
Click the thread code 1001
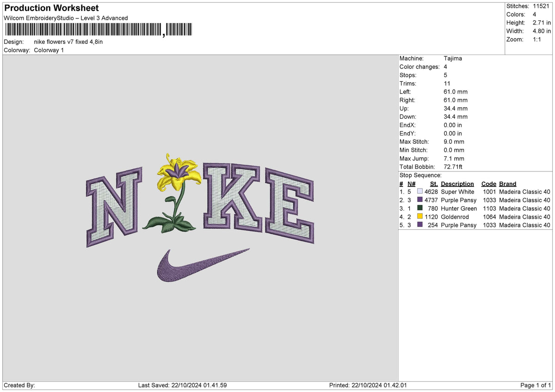[489, 192]
